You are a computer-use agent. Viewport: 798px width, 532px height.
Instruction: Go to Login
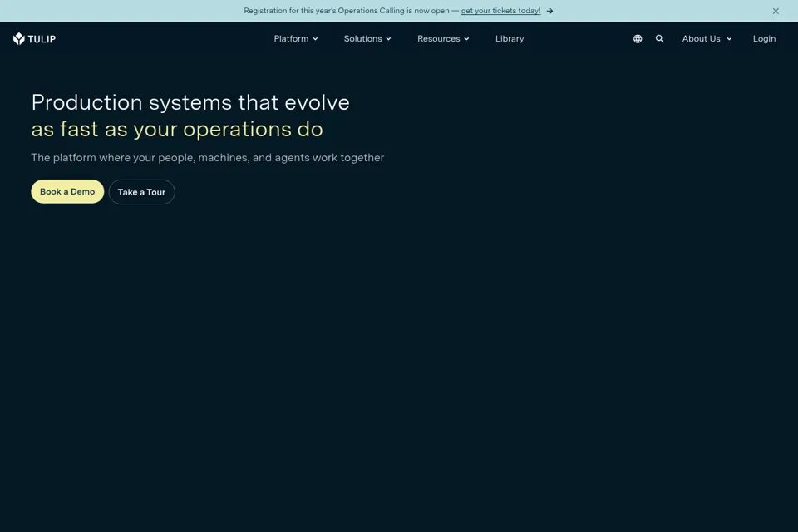tap(764, 39)
